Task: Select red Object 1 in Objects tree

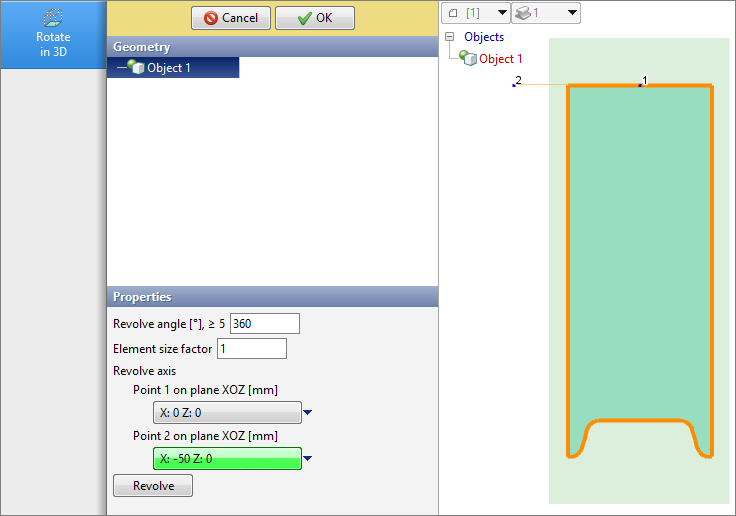Action: click(500, 59)
